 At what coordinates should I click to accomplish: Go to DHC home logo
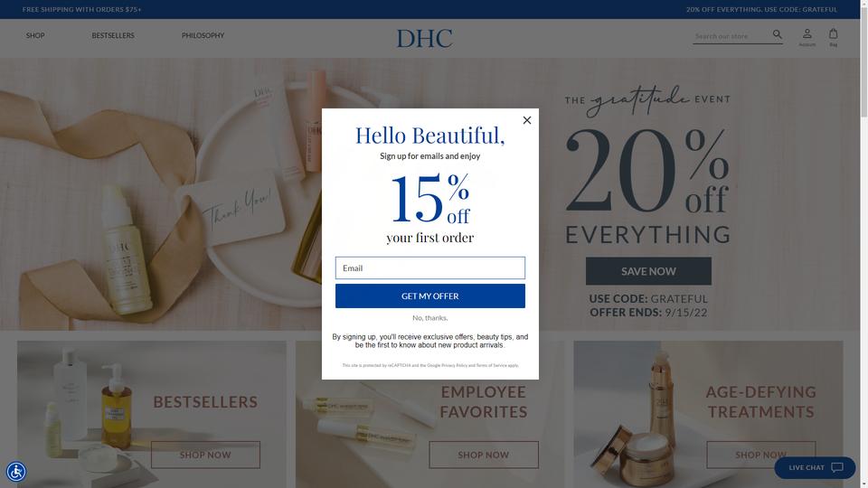(425, 39)
